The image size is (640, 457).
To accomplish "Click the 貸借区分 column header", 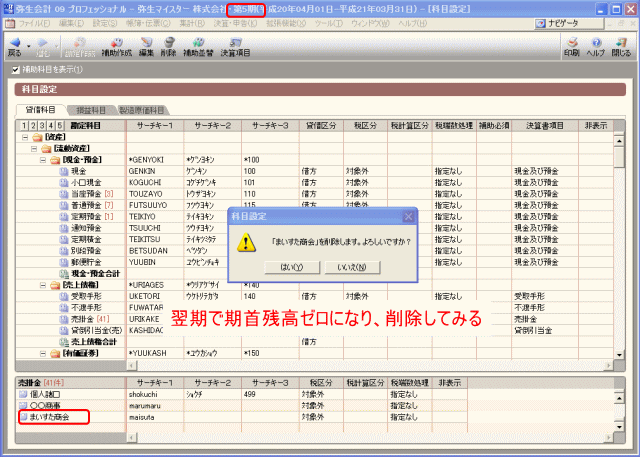I will (321, 126).
